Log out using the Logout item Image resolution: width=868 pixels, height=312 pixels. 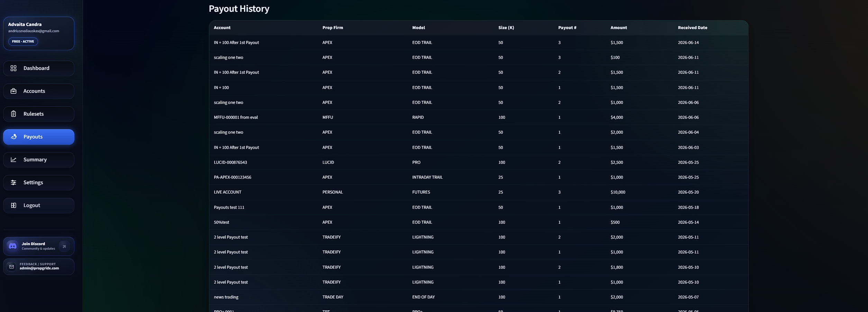pyautogui.click(x=39, y=205)
